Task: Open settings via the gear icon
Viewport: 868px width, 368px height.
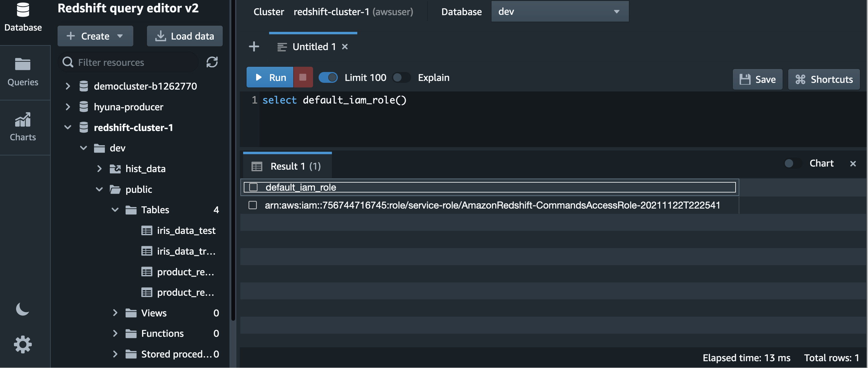Action: pyautogui.click(x=23, y=345)
